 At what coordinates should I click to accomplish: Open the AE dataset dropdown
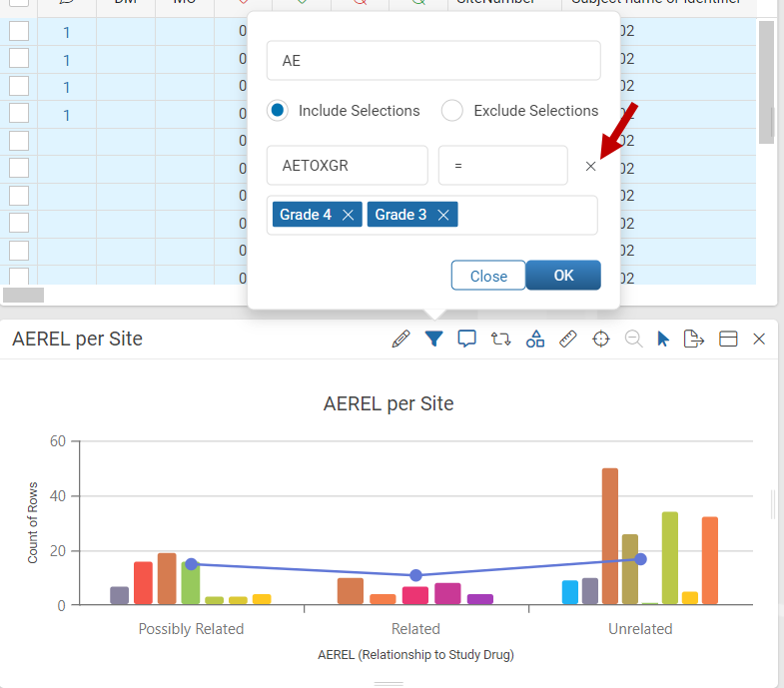coord(433,61)
